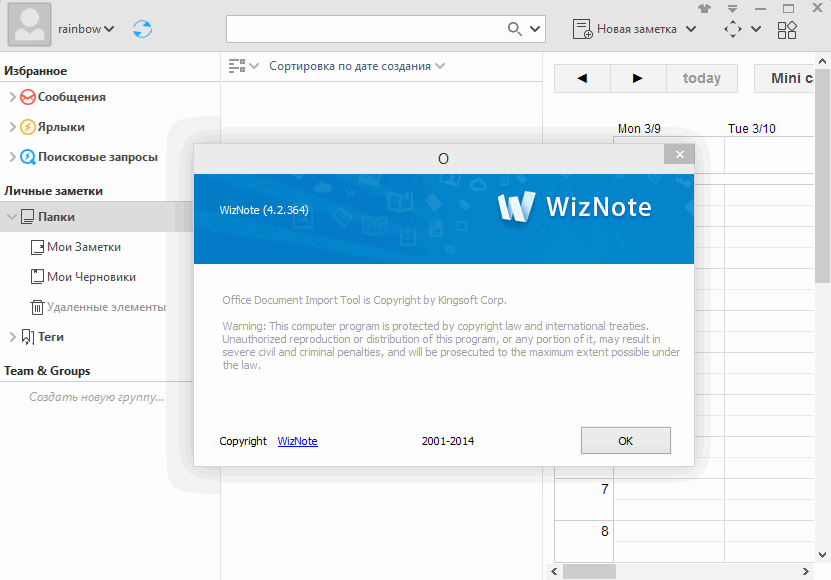Viewport: 831px width, 580px height.
Task: Click the Мои Заметки folder icon
Action: point(37,247)
